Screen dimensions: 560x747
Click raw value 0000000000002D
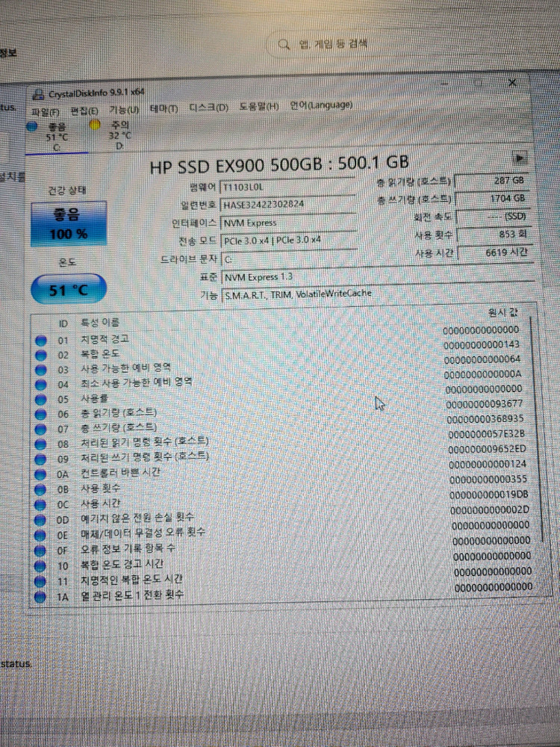coord(490,510)
